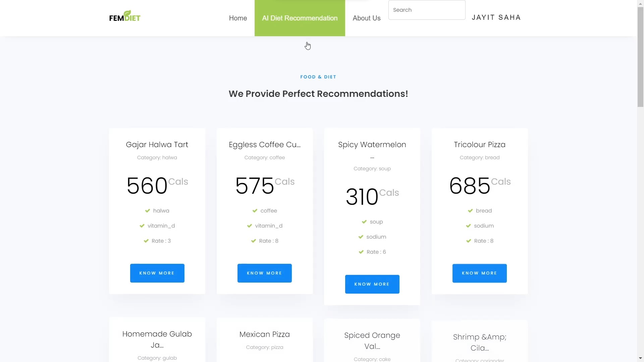Open Jayit Saha user profile link
This screenshot has width=644, height=362.
click(x=496, y=17)
